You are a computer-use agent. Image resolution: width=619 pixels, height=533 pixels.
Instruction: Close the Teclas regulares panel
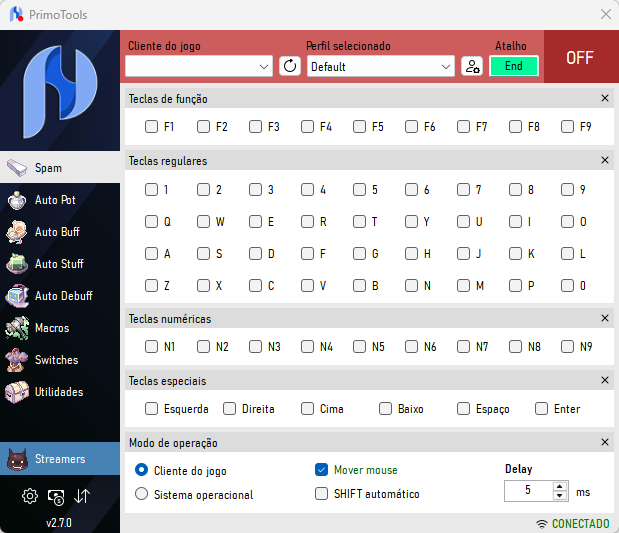click(605, 160)
